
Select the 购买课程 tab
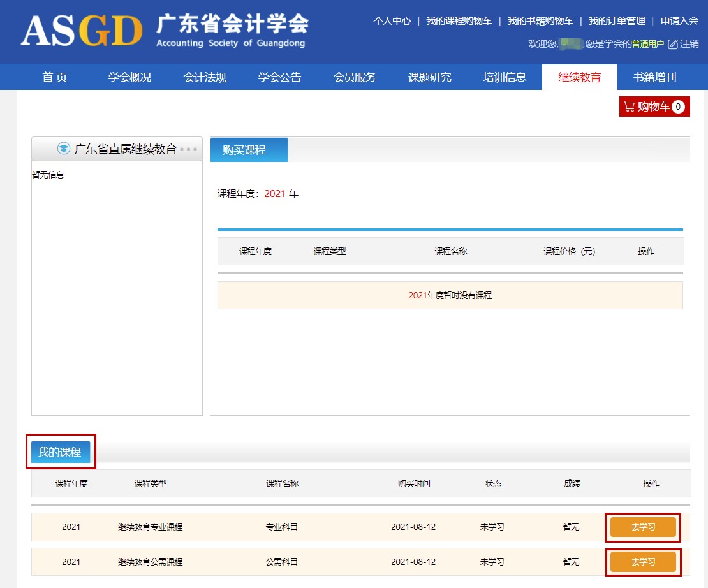pos(249,149)
